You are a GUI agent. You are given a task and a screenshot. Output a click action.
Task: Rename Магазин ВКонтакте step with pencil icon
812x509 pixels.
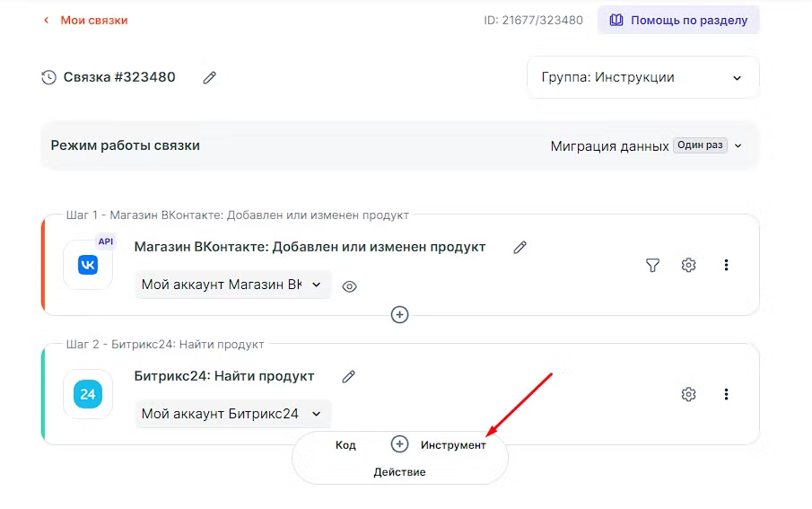click(520, 247)
